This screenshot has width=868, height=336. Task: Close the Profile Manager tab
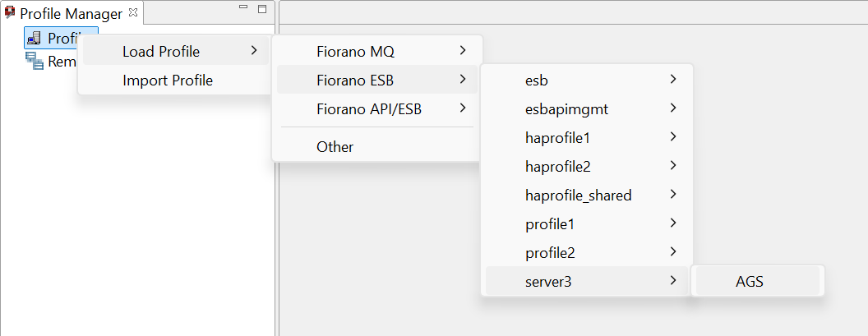(132, 11)
